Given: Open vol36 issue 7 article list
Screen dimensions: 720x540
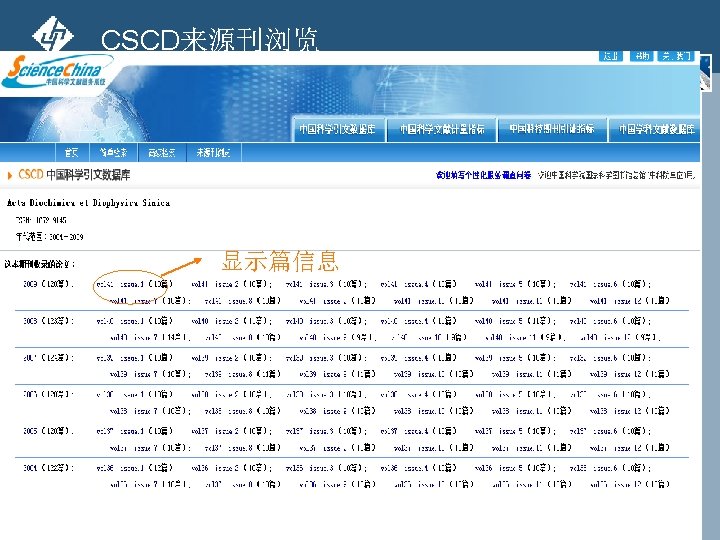Looking at the screenshot, I should pyautogui.click(x=150, y=484).
